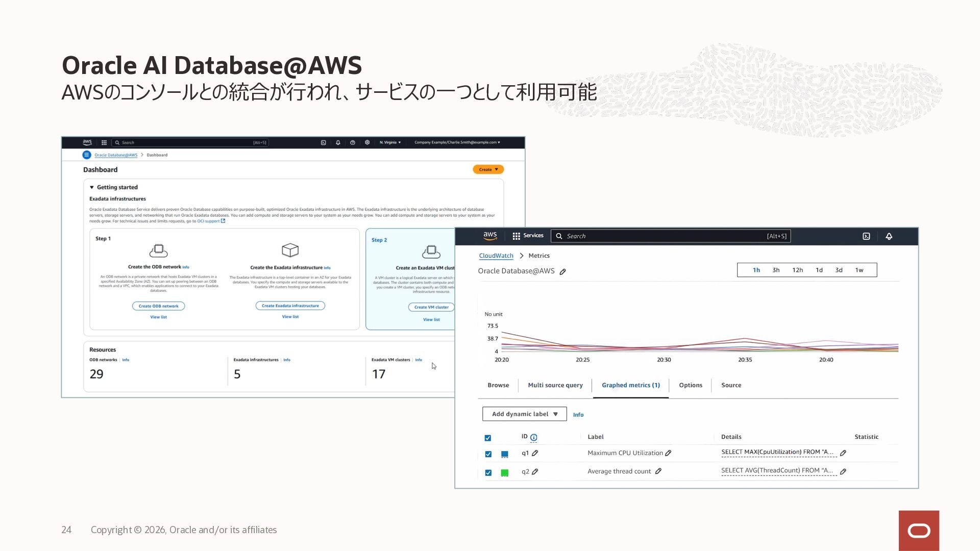The image size is (980, 551).
Task: Edit the Oracle Database@AWS graph title
Action: tap(562, 272)
